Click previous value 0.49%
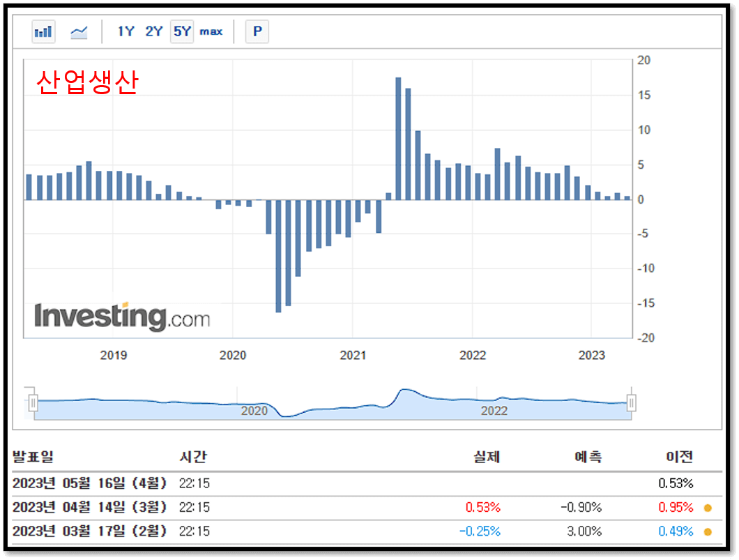The height and width of the screenshot is (560, 739). coord(676,531)
